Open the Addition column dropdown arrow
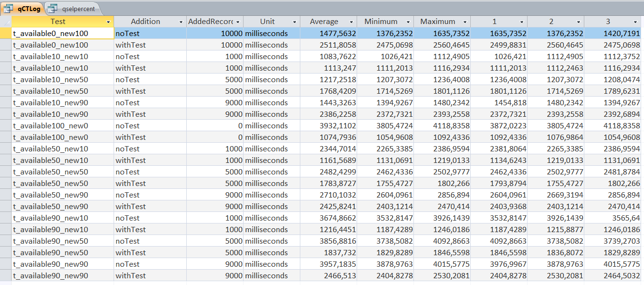 [x=181, y=22]
